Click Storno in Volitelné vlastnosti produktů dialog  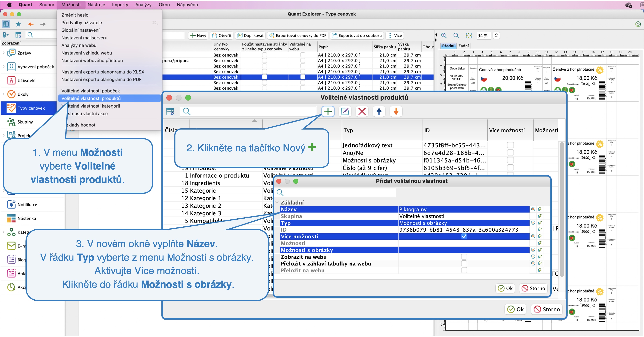click(547, 309)
